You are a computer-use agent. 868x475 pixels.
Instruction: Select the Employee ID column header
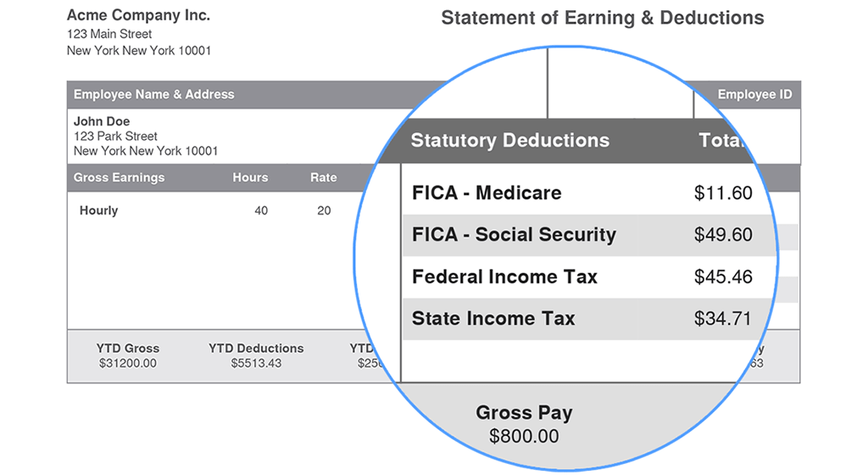[754, 94]
